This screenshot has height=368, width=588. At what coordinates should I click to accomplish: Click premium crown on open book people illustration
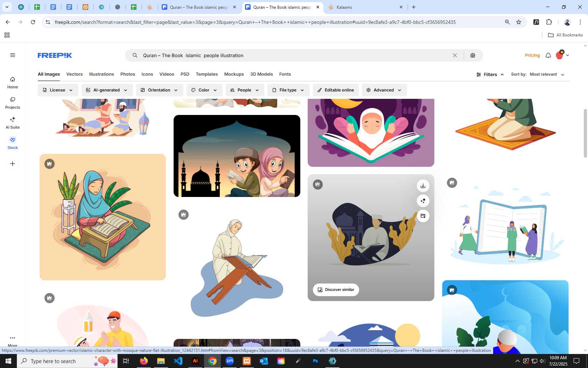pyautogui.click(x=452, y=183)
